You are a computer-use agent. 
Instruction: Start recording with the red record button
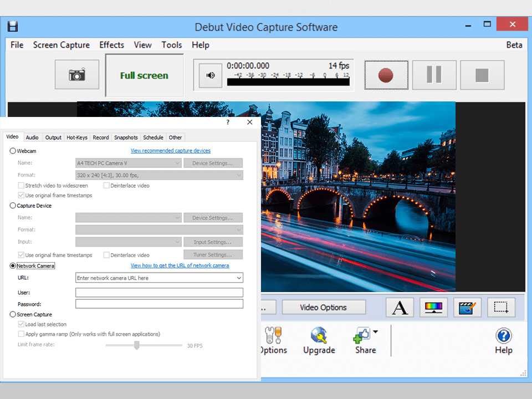click(x=386, y=75)
